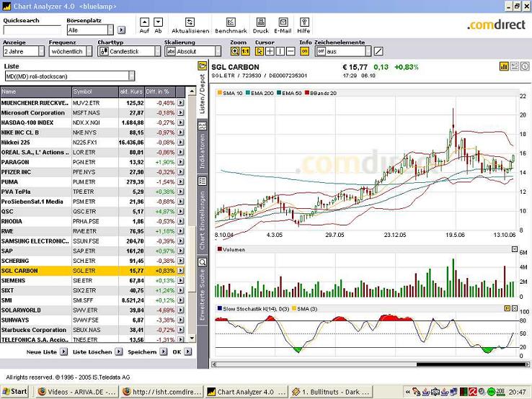The image size is (532, 399).
Task: Open the Benchmark comparison icon
Action: (231, 22)
